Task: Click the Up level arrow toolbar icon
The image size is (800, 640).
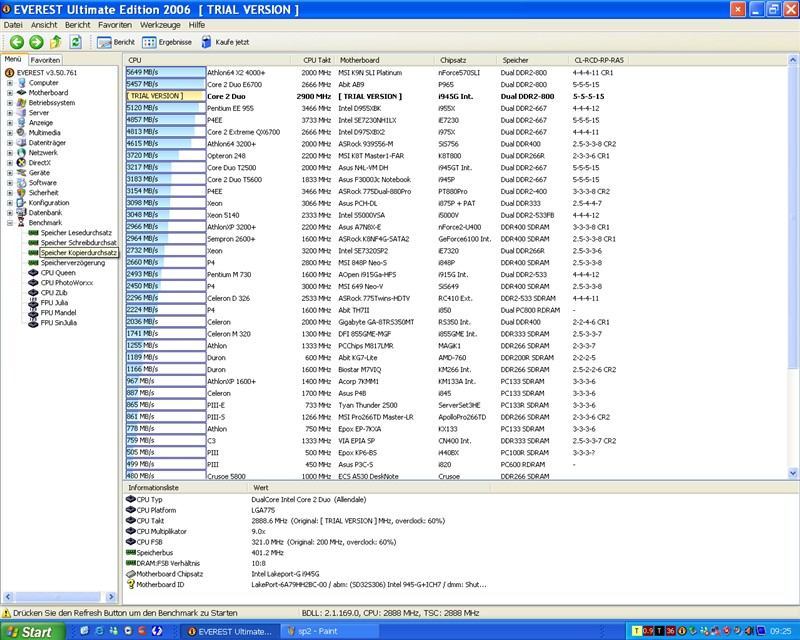Action: pos(56,42)
